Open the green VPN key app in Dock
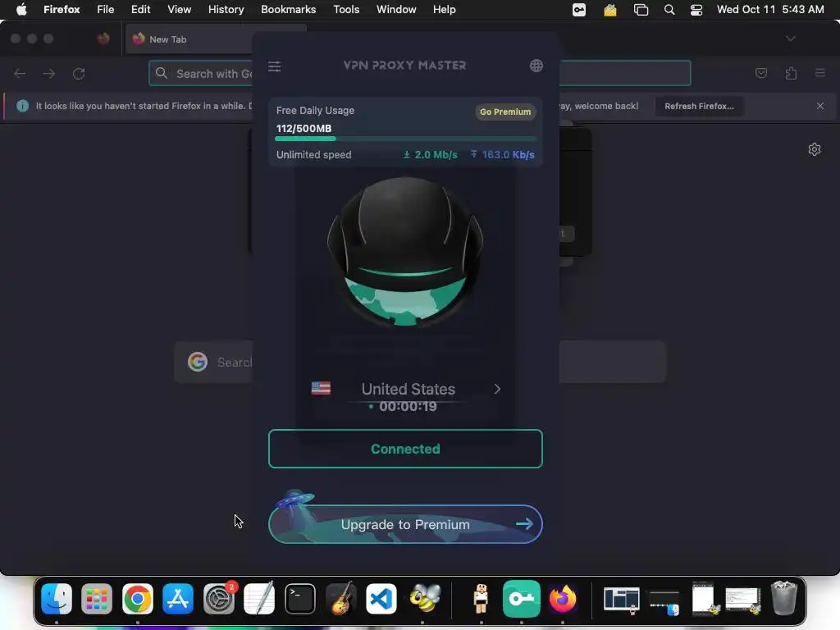Screen dimensions: 840x630 (x=521, y=598)
